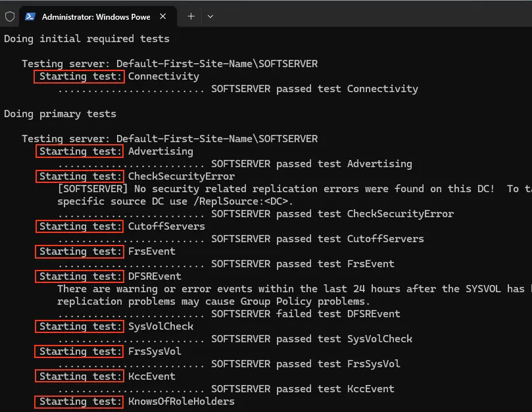Click the administrator shield icon
This screenshot has width=532, height=412.
tap(10, 16)
